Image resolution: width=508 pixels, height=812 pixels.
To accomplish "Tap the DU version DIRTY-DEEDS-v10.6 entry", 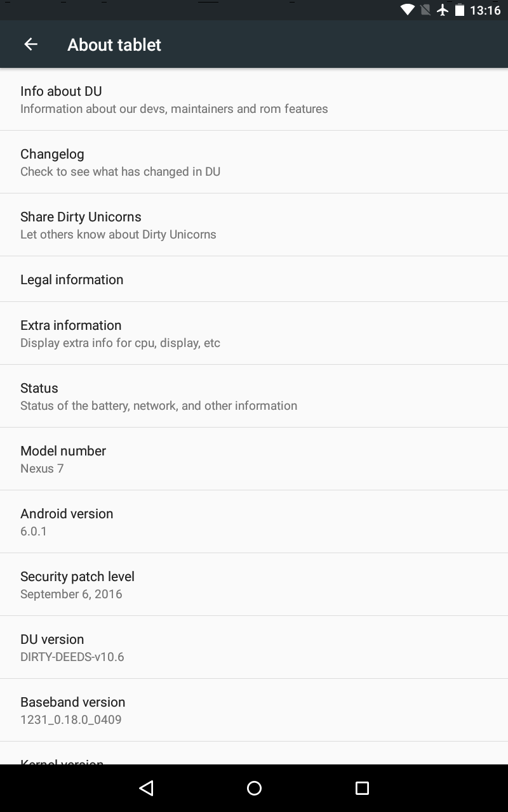I will pyautogui.click(x=254, y=646).
